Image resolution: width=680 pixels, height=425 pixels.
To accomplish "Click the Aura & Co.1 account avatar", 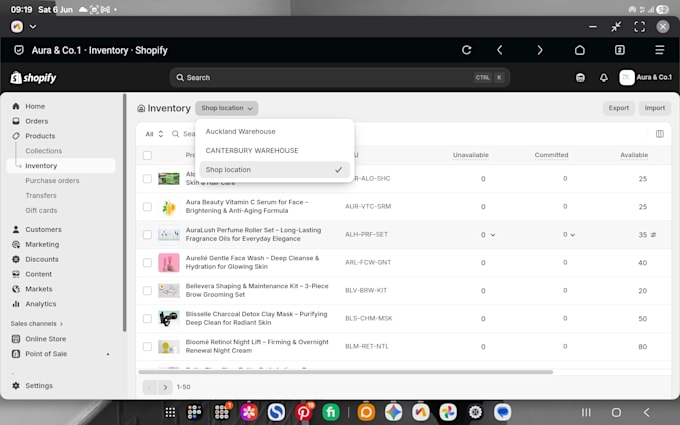I will point(627,78).
